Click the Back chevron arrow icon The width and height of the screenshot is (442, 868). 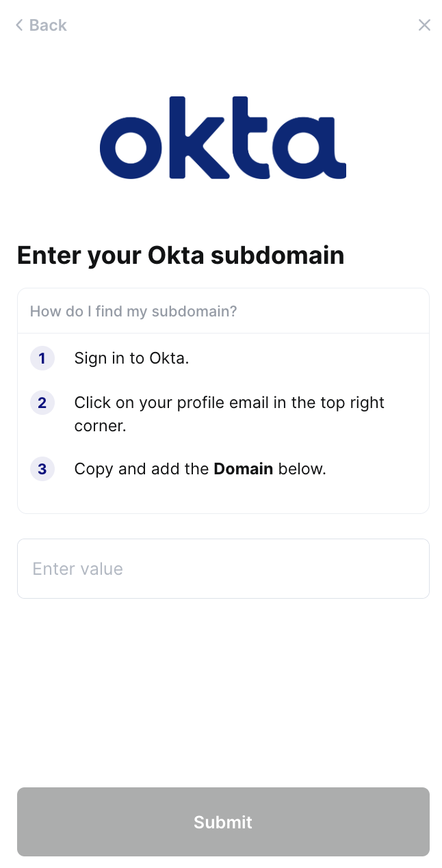click(x=19, y=25)
